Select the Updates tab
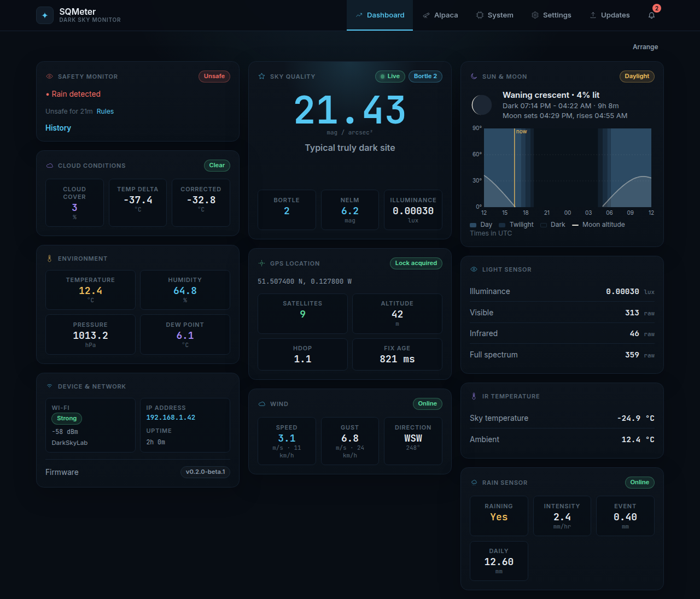Viewport: 700px width, 599px height. [610, 15]
